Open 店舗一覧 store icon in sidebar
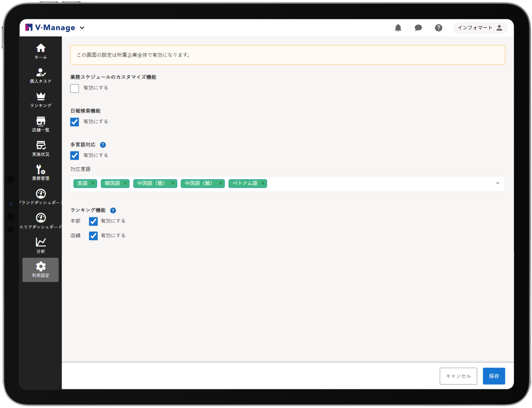This screenshot has width=532, height=408. [x=41, y=124]
